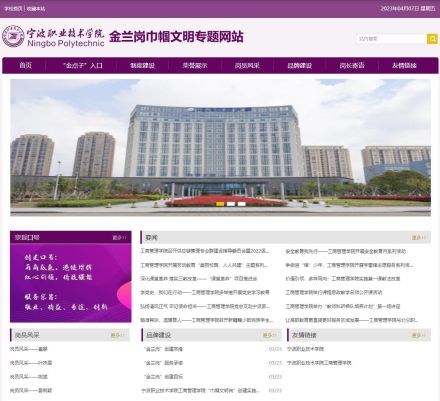The height and width of the screenshot is (401, 440).
Task: Open 友情链接 in the navigation bar
Action: (x=404, y=65)
